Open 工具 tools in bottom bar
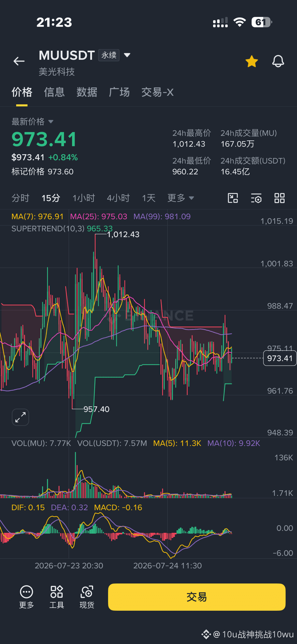The height and width of the screenshot is (644, 297). pyautogui.click(x=57, y=597)
